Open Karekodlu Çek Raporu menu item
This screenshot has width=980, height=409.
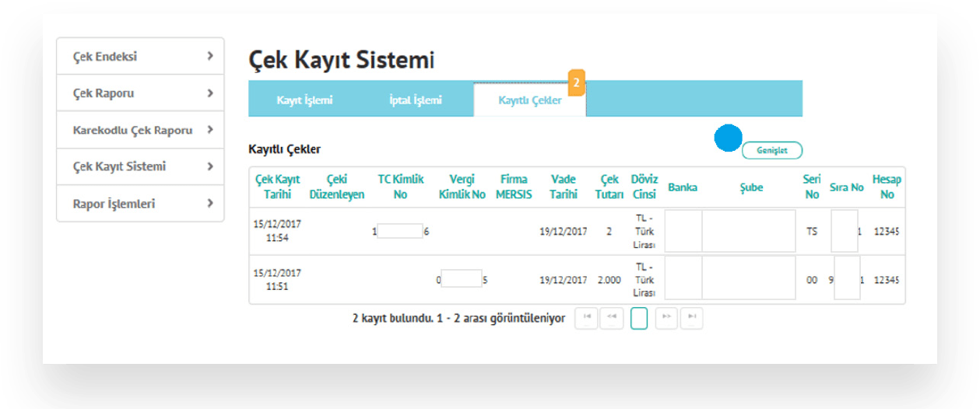click(140, 130)
